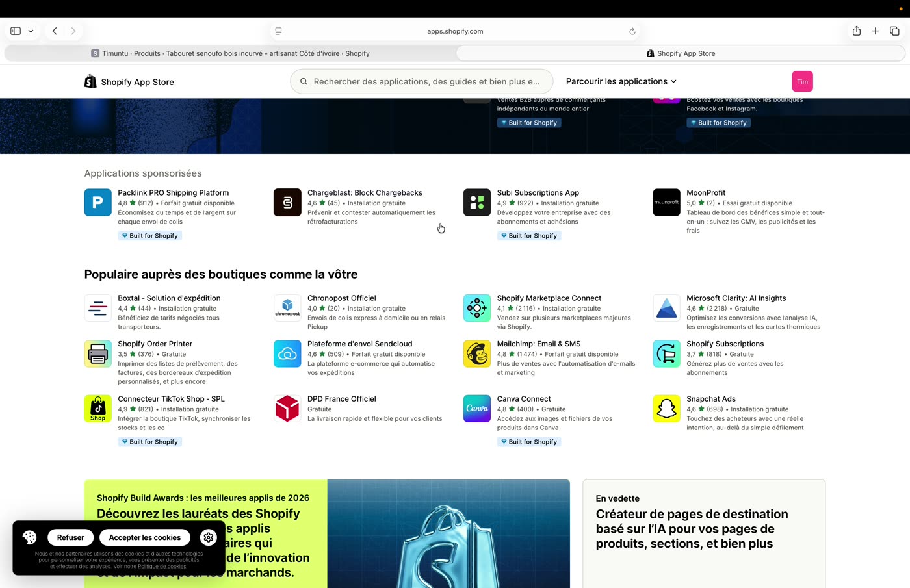This screenshot has height=588, width=910.
Task: Open Shopify Marketplace Connect title link
Action: coord(549,298)
